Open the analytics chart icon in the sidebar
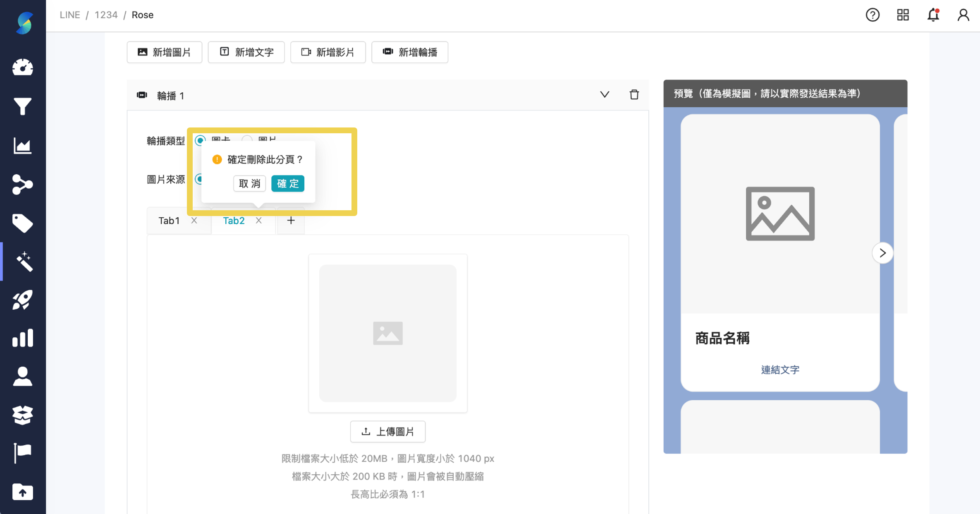This screenshot has height=514, width=980. tap(23, 146)
